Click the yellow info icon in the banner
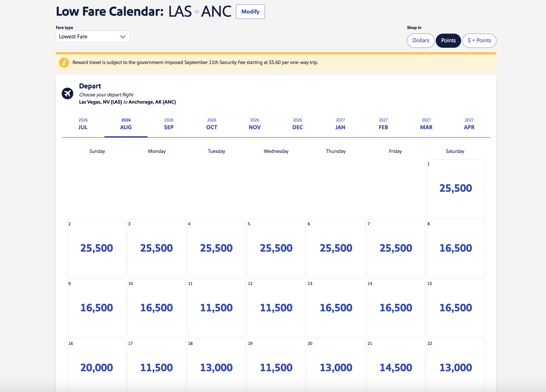Viewport: 546px width, 392px height. pos(64,63)
